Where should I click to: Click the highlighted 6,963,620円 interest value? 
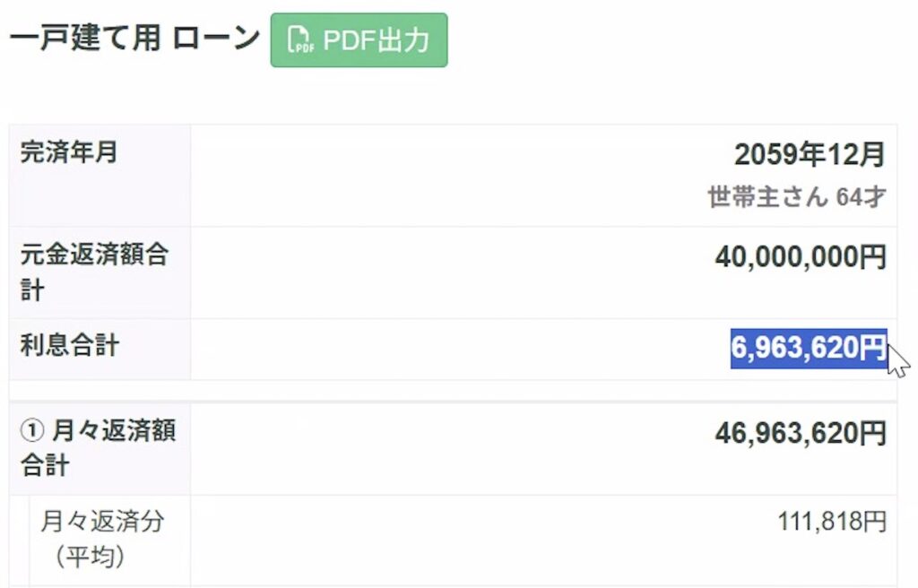coord(808,347)
